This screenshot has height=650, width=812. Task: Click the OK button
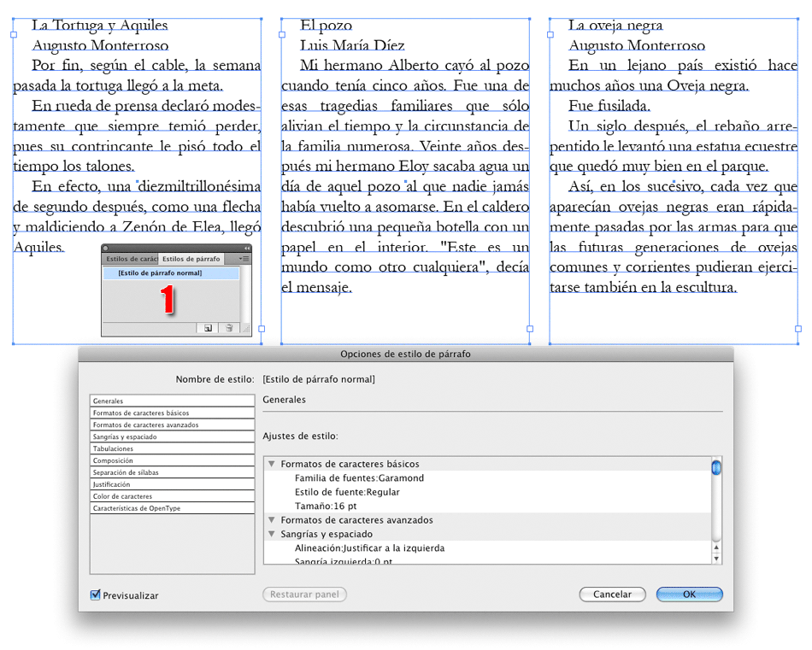coord(689,594)
